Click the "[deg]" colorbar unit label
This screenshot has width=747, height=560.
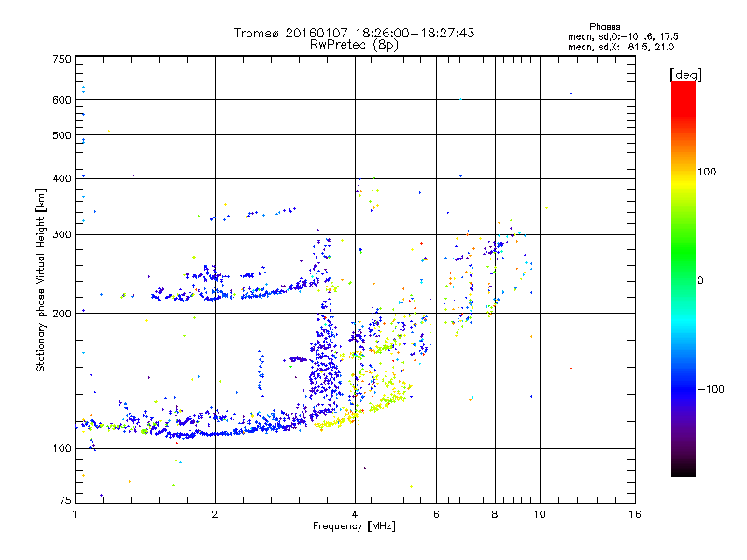[685, 75]
